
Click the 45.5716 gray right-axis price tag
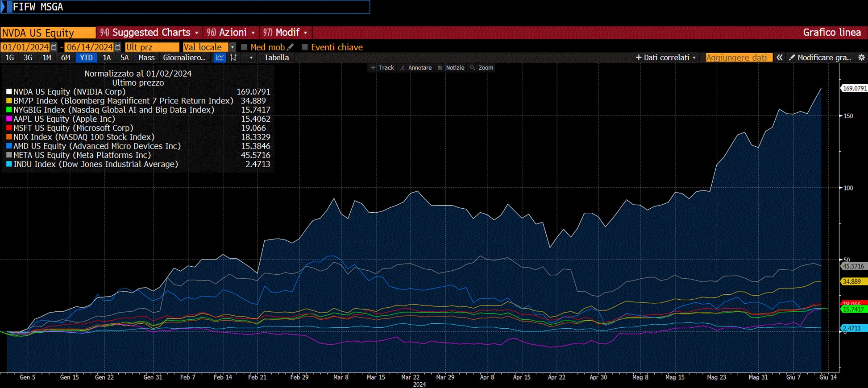coord(854,266)
